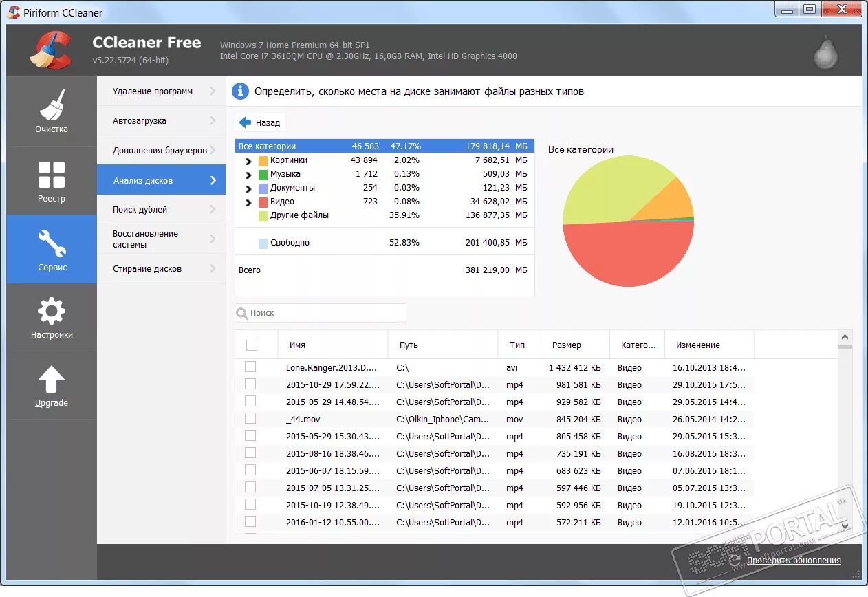This screenshot has height=597, width=868.
Task: Click the title bar CCleaner icon
Action: click(x=13, y=12)
